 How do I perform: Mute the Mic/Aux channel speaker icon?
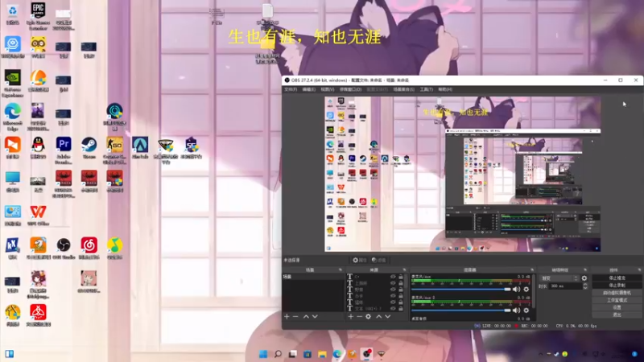(516, 290)
